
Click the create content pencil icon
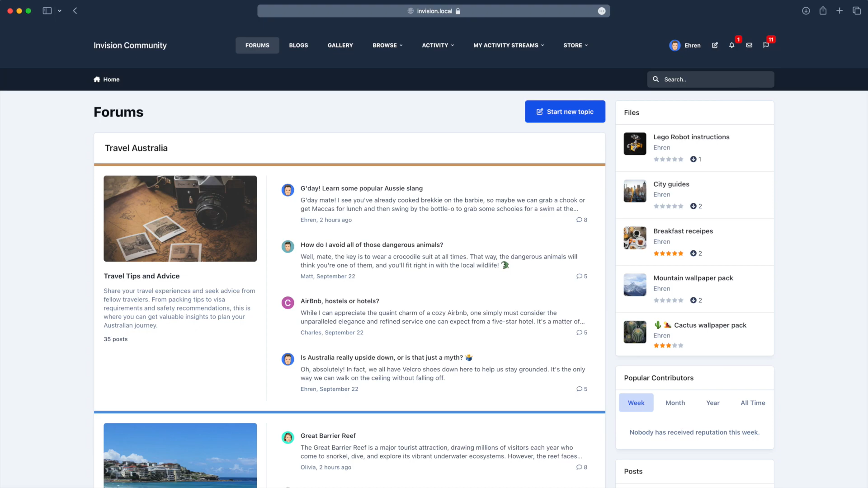coord(715,45)
